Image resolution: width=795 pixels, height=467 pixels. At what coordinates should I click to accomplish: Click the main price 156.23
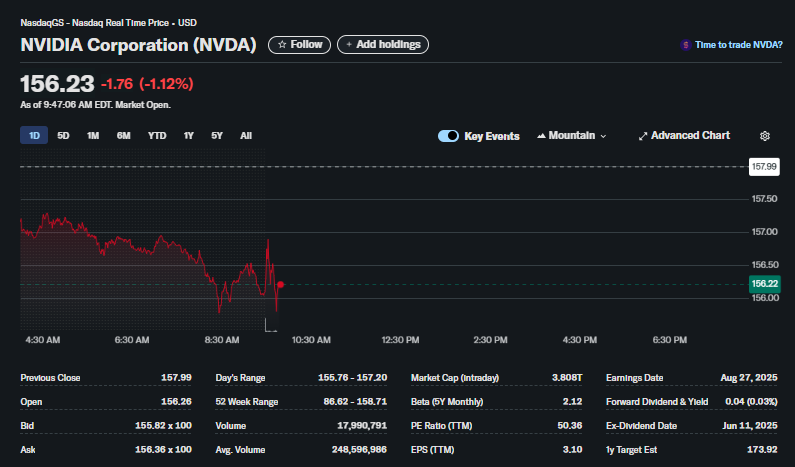click(57, 84)
